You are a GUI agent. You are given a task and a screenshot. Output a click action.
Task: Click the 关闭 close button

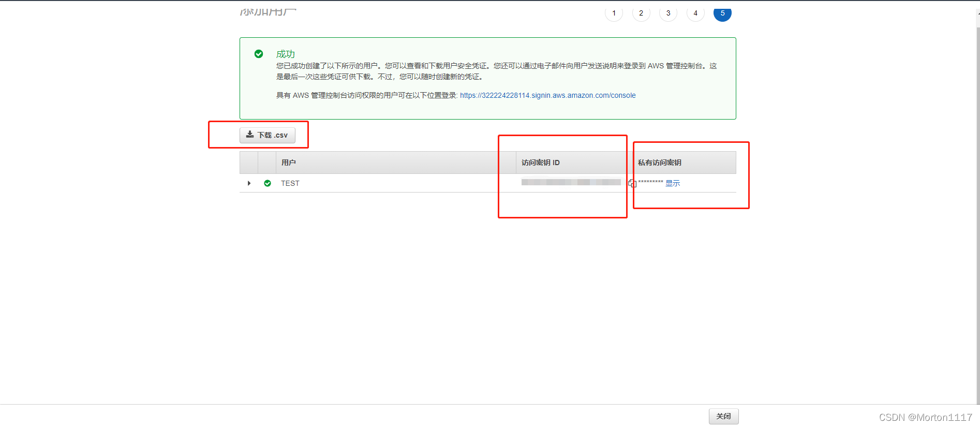[723, 416]
